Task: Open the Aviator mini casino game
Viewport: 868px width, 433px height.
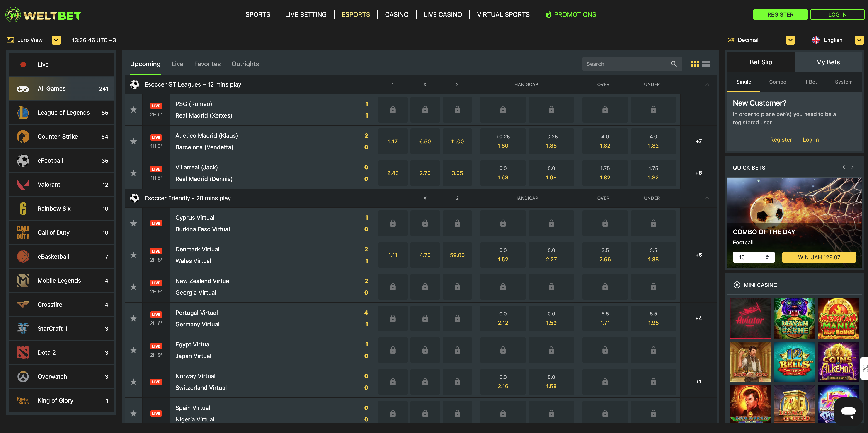Action: pos(750,318)
